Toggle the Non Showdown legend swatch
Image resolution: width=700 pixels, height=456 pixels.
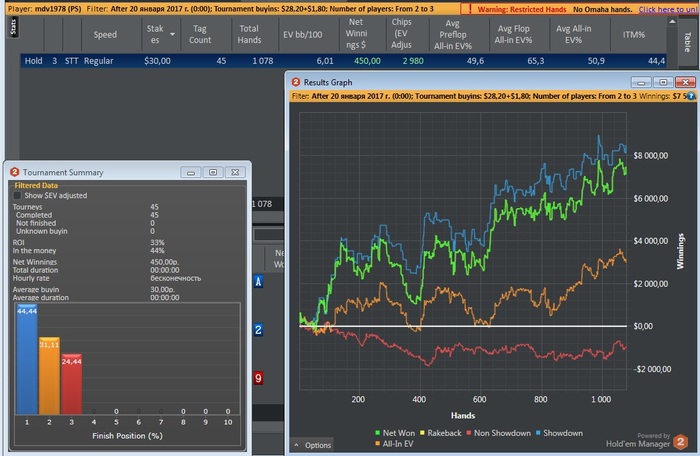coord(469,433)
